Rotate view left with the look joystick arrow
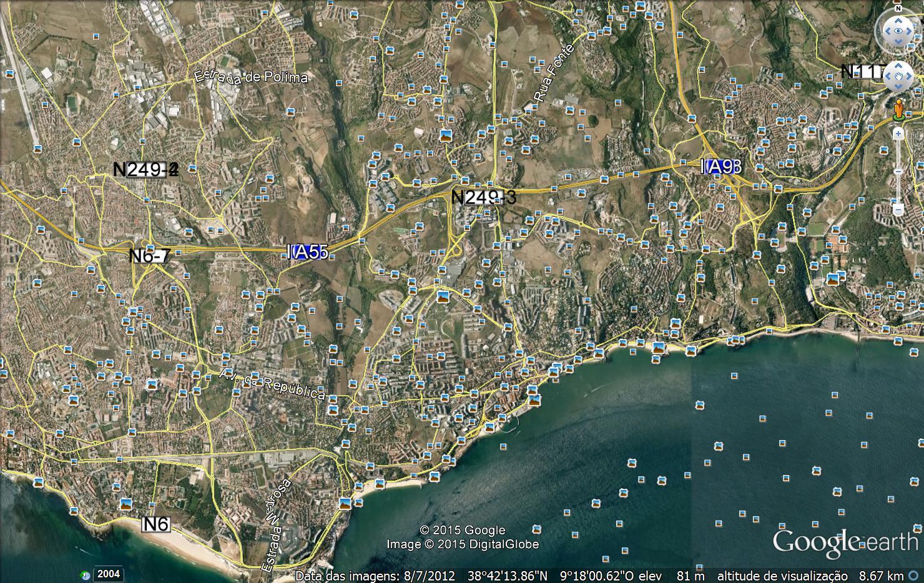Screen dimensions: 924x583 (887, 30)
